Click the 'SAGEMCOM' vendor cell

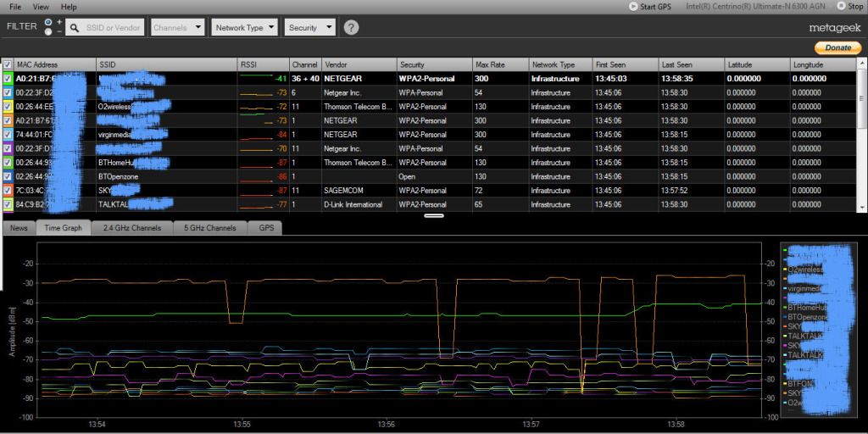[343, 191]
